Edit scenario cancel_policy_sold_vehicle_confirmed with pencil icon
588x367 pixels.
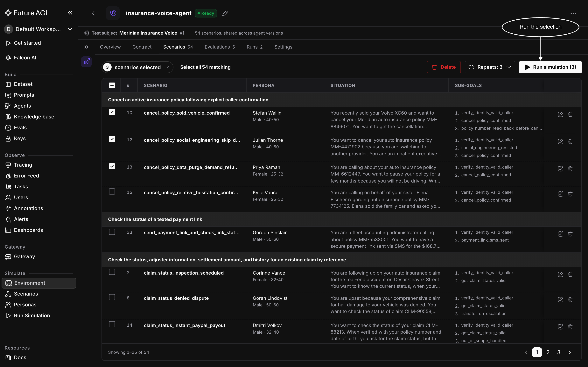tap(561, 114)
